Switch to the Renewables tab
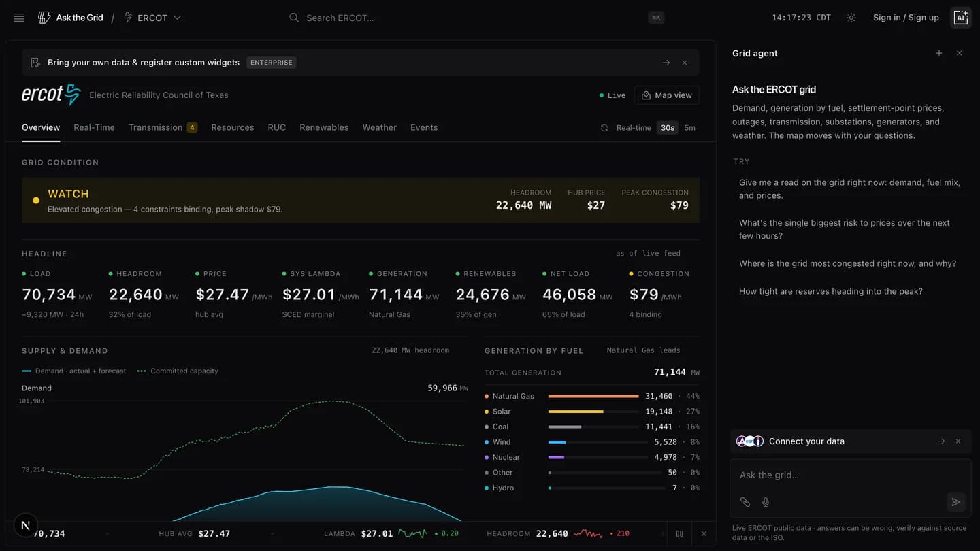 pyautogui.click(x=324, y=127)
